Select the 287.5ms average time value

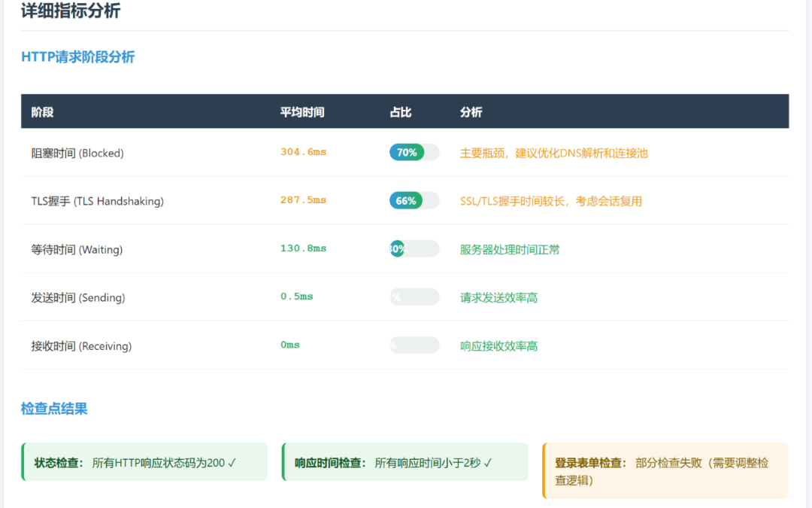[303, 200]
